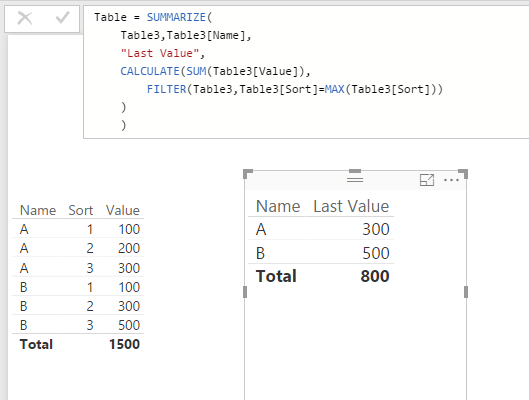Sort by Value column header
Image resolution: width=529 pixels, height=400 pixels.
pyautogui.click(x=123, y=210)
